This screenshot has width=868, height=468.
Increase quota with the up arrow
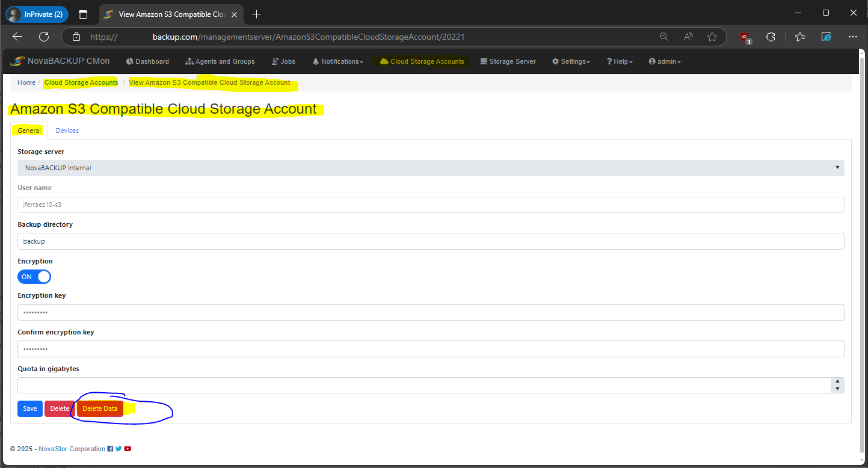(x=837, y=381)
